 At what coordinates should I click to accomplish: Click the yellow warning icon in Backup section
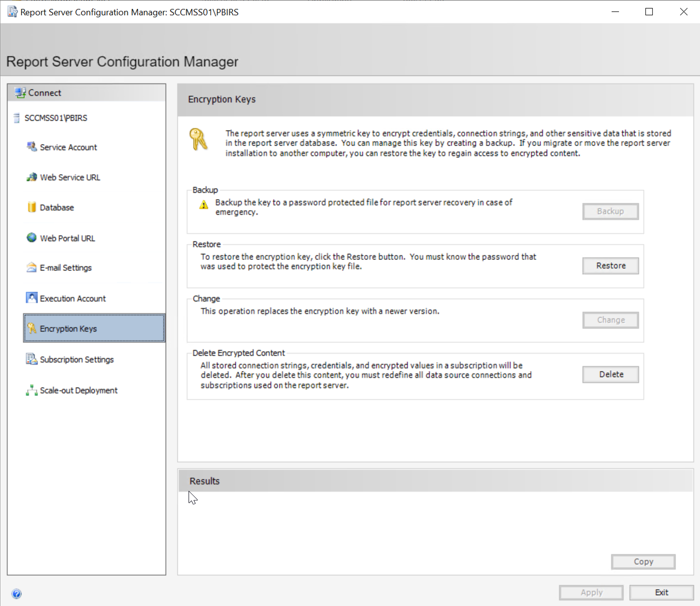pyautogui.click(x=204, y=204)
